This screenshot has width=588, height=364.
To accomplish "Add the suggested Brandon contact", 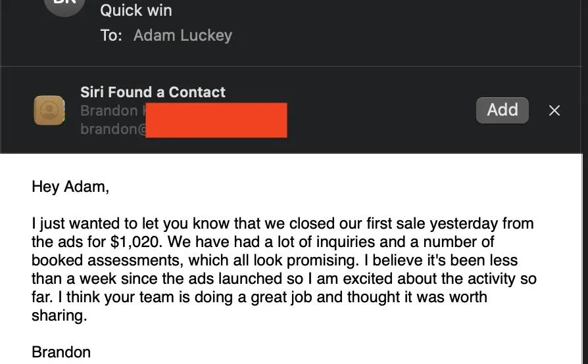I will click(x=502, y=110).
